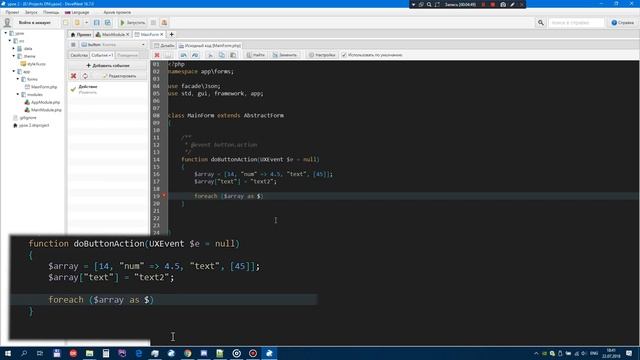Close the MainForm tab
Screen dimensions: 640x360
(x=162, y=34)
